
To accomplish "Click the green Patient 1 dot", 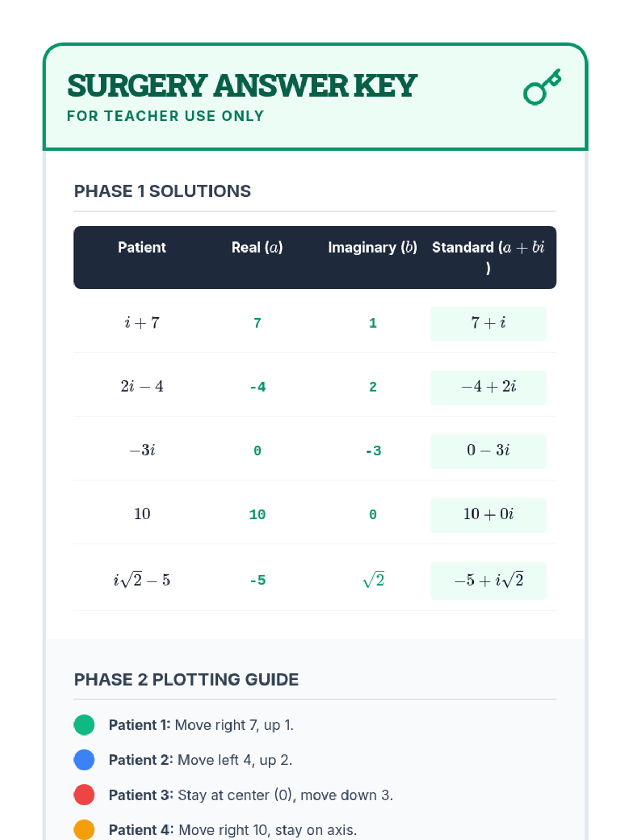I will (84, 724).
